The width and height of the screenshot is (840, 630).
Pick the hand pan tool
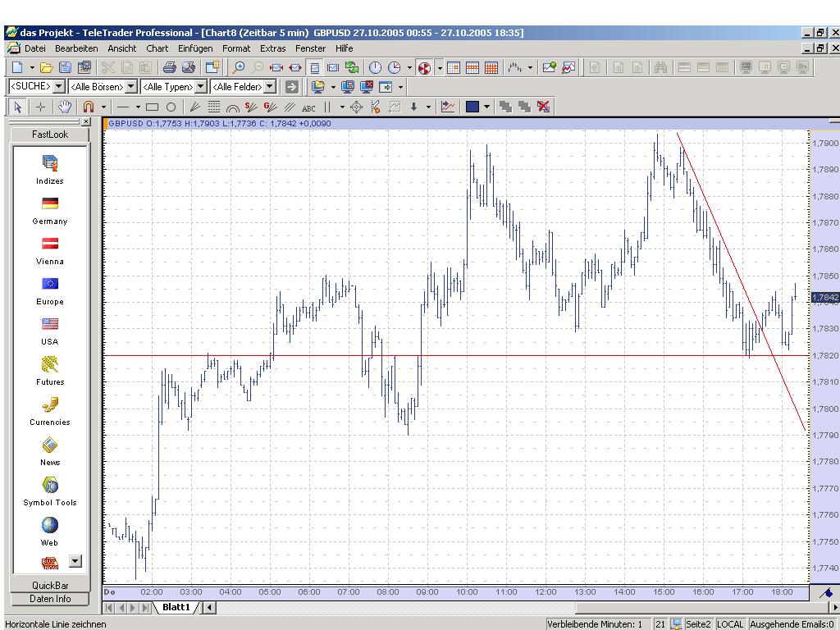point(65,107)
